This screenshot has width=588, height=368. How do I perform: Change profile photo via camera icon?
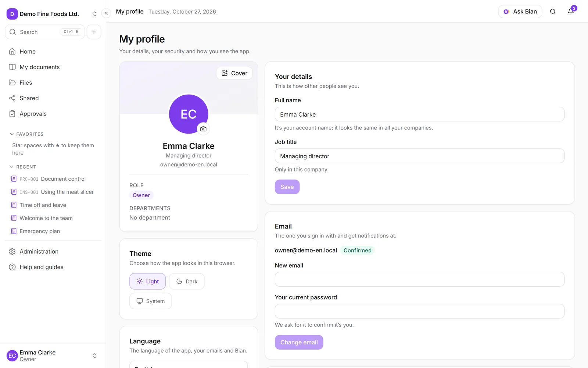203,129
